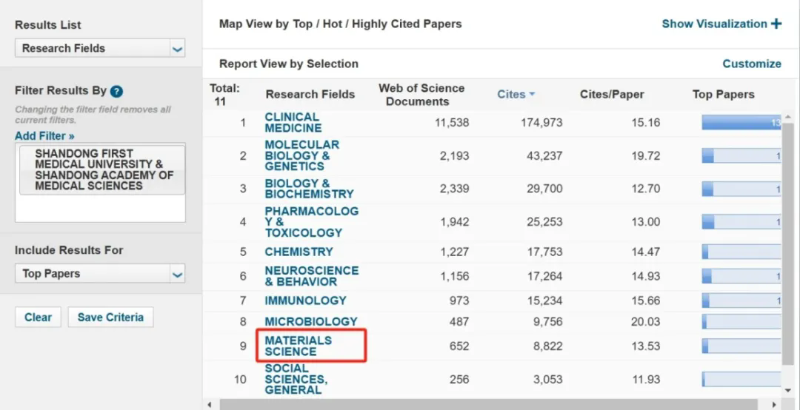Screen dimensions: 800x410
Task: Open the Research Fields dropdown
Action: [100, 48]
